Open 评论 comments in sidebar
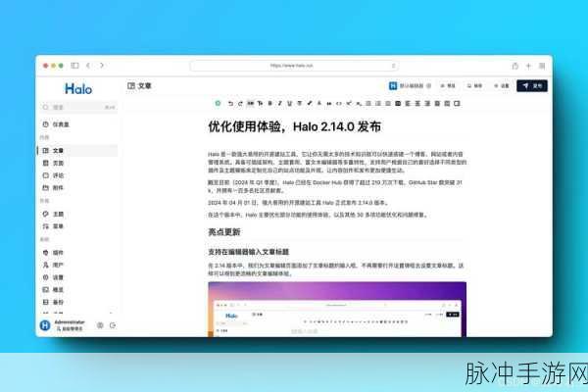The width and height of the screenshot is (588, 392). pos(78,175)
